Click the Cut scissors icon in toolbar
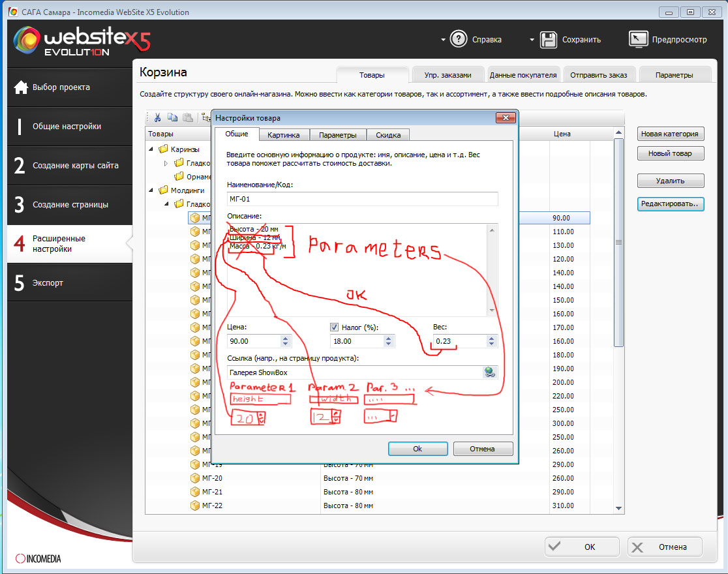728x574 pixels. [x=157, y=117]
